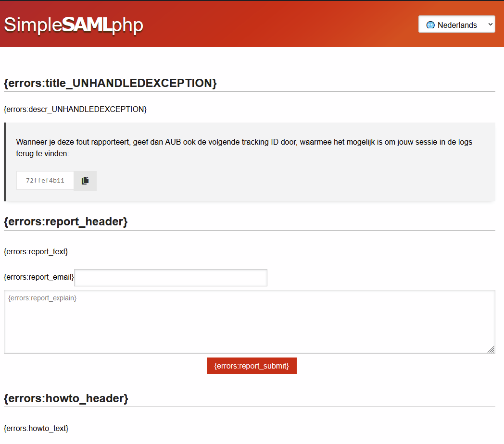Select the tracking ID field 72ffef4b11
The image size is (504, 444).
[45, 181]
